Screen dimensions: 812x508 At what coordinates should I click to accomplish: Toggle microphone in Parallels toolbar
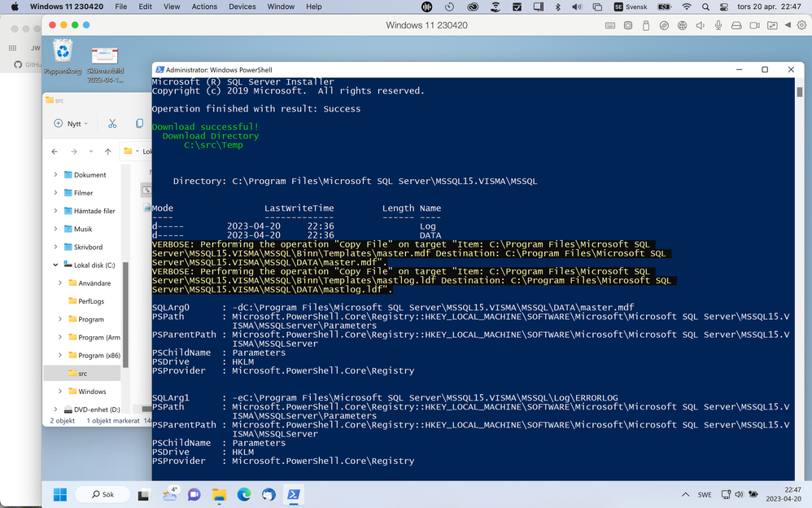718,25
